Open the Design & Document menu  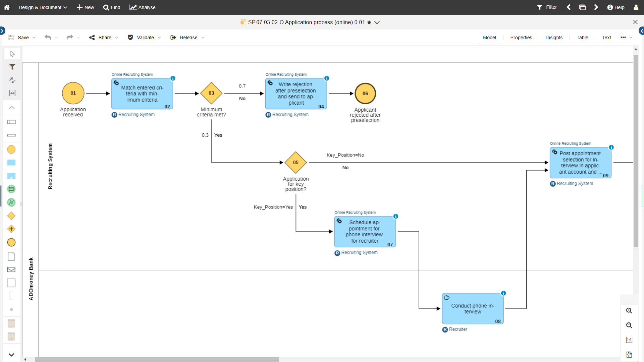40,7
